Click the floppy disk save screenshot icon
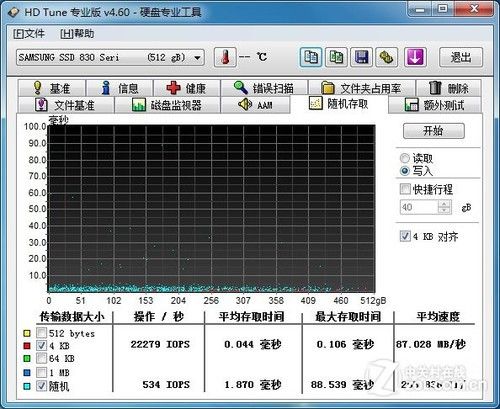Screen dimensions: 500x409 (361, 57)
